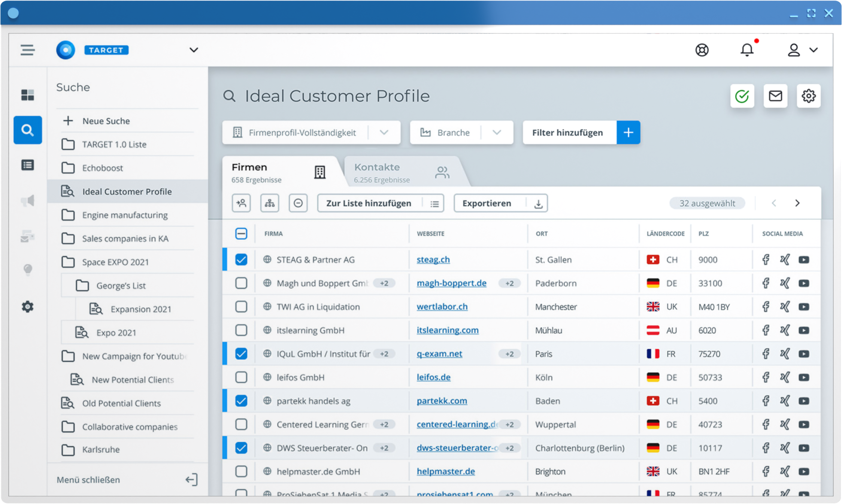This screenshot has width=842, height=504.
Task: Go to next results page arrow
Action: 797,203
